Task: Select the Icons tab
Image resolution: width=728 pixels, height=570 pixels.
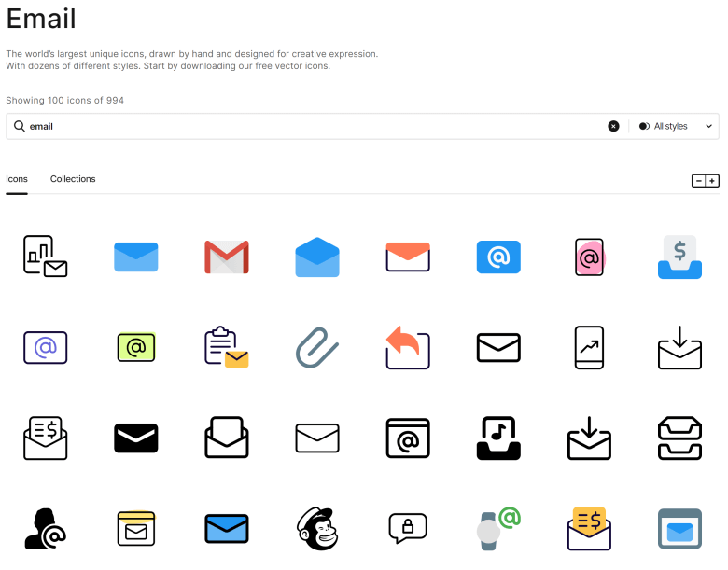Action: tap(17, 179)
